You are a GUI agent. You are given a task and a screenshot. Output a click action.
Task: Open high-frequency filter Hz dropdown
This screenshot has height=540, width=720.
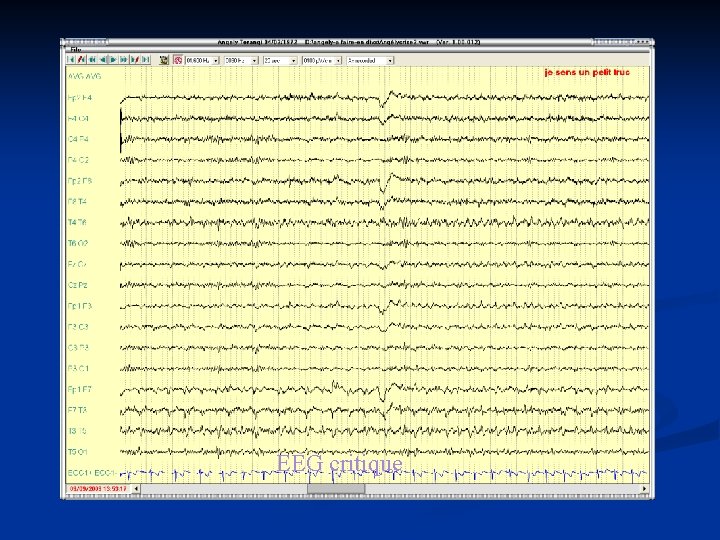[242, 61]
